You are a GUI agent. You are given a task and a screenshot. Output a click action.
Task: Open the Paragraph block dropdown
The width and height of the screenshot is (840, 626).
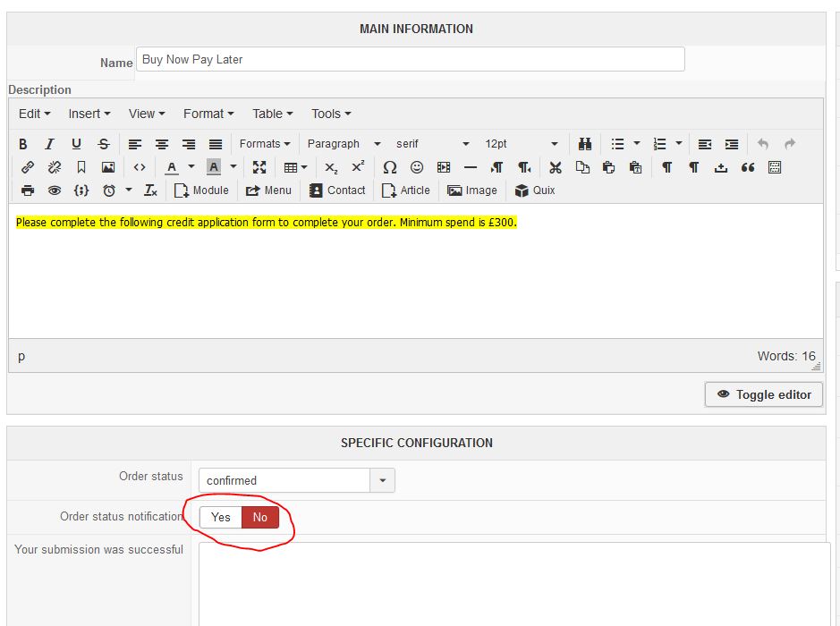coord(344,144)
